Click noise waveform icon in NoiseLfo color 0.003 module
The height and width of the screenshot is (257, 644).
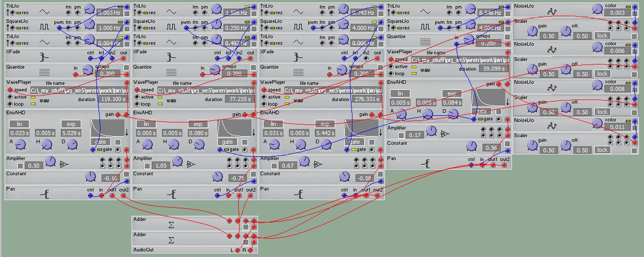click(552, 11)
